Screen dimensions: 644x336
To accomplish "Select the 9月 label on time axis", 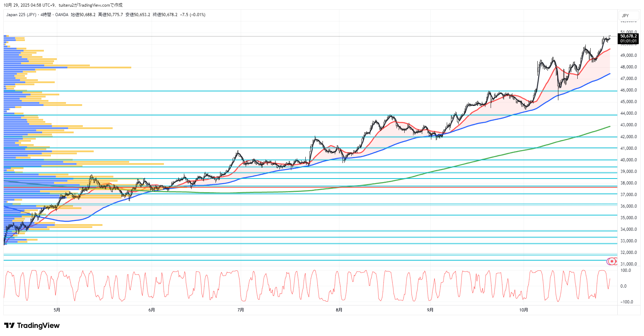I will click(x=430, y=310).
